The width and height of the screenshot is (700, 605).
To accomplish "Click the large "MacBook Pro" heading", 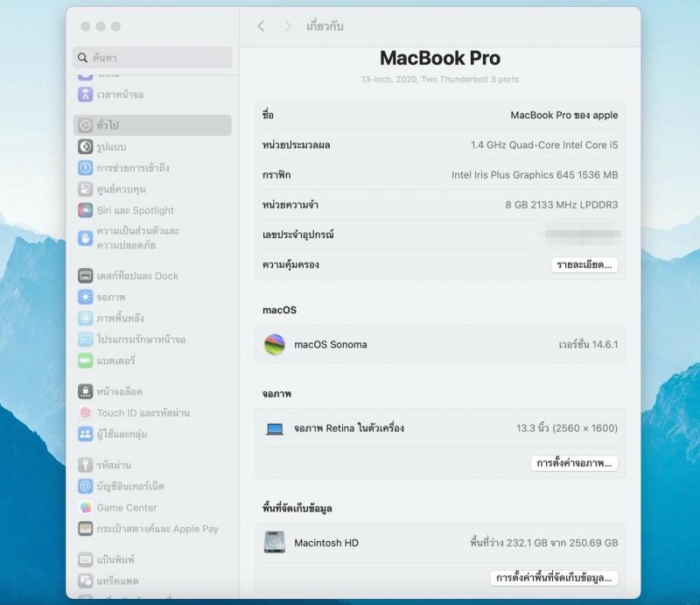I will click(x=440, y=58).
